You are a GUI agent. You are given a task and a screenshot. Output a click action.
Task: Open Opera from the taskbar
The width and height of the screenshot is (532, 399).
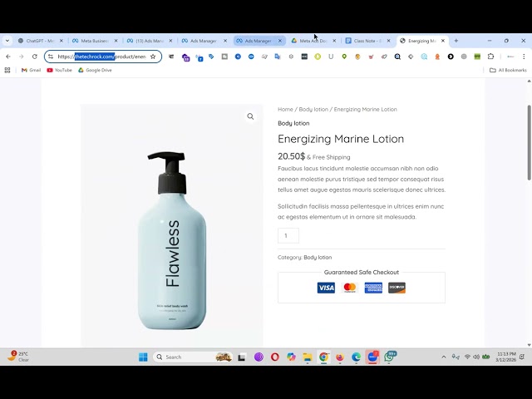275,357
